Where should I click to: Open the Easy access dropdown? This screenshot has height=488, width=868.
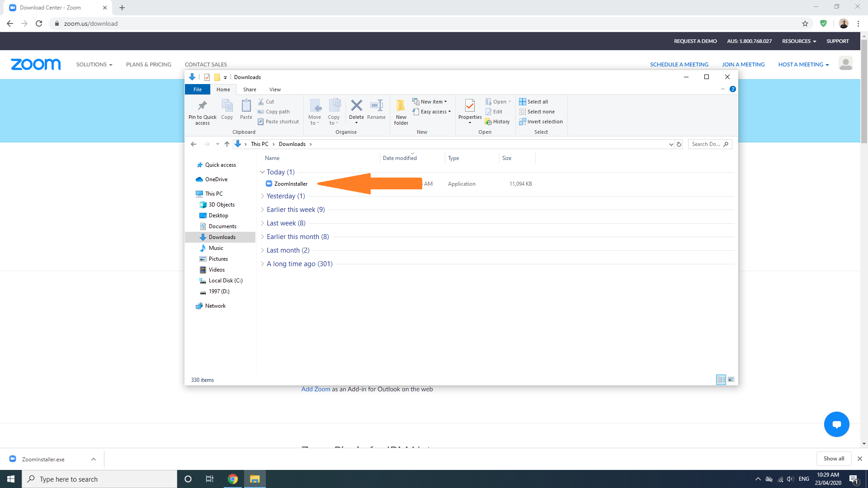coord(432,112)
